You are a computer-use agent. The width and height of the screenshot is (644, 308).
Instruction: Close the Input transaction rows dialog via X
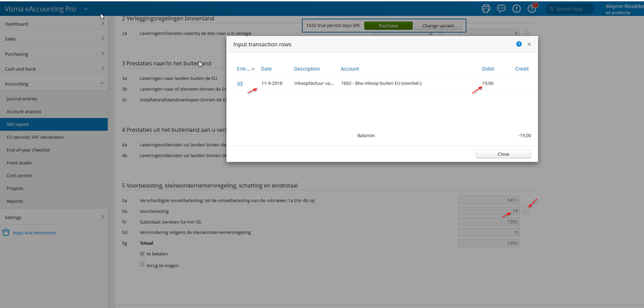529,44
